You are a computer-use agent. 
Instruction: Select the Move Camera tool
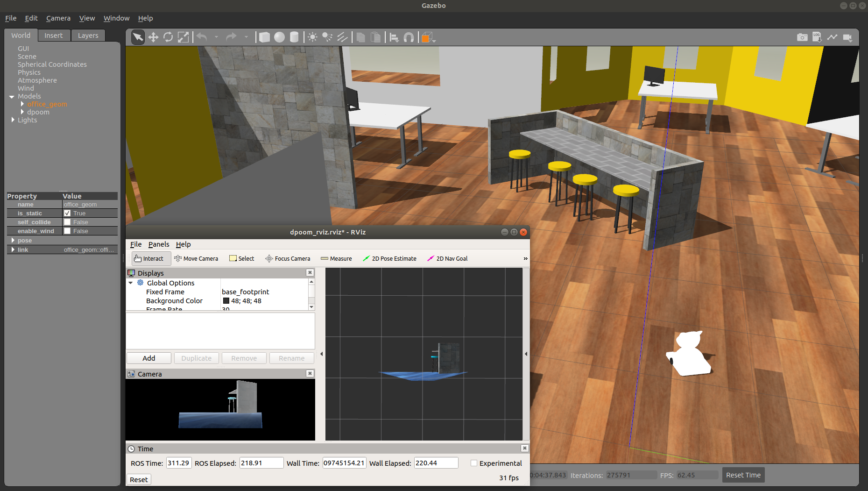[196, 258]
